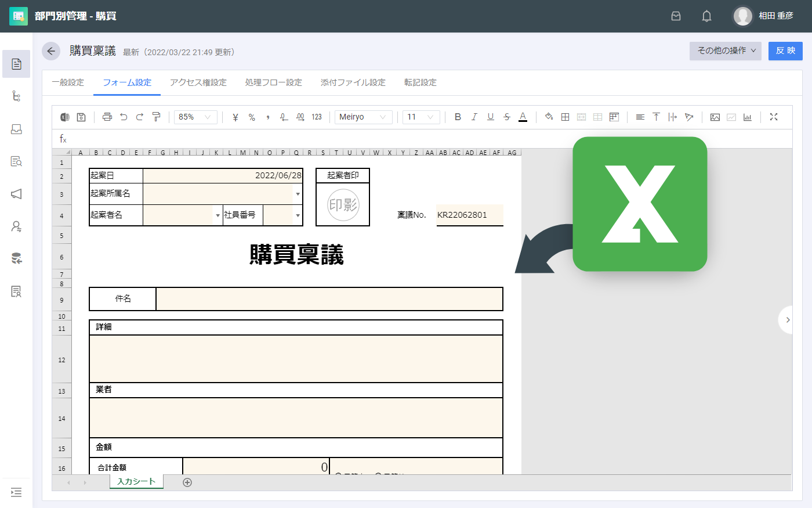Open the inbox icon in top bar
The width and height of the screenshot is (812, 508).
coord(676,16)
